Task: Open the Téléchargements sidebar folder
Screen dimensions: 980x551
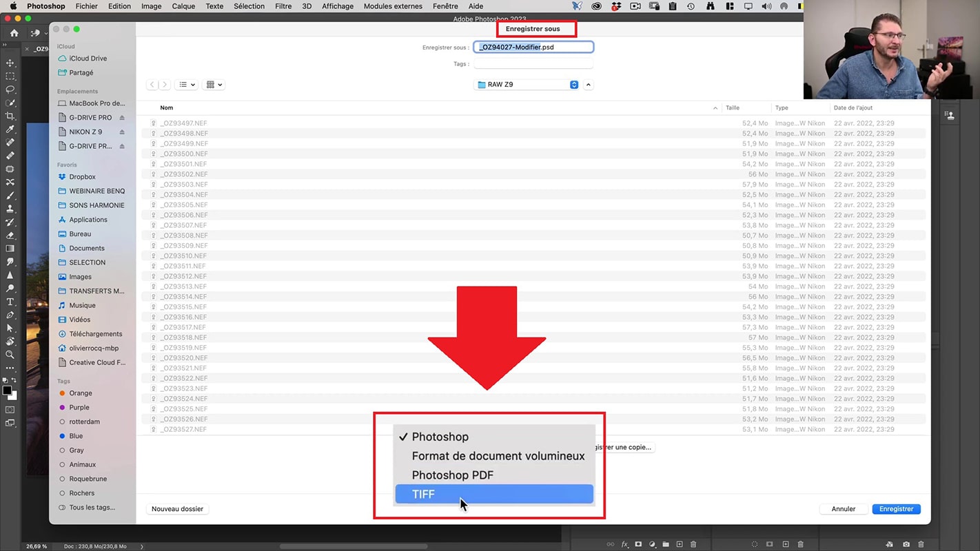Action: pos(96,334)
